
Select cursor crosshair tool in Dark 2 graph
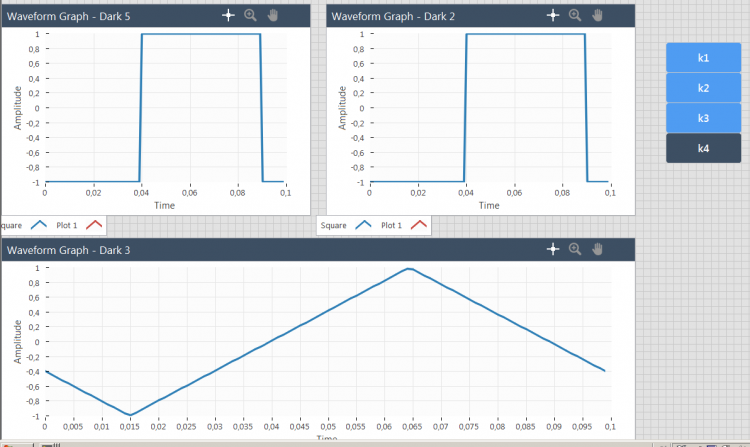pyautogui.click(x=553, y=15)
